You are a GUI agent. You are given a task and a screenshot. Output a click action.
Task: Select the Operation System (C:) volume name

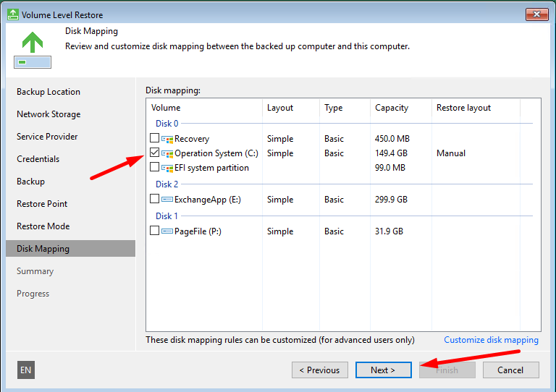tap(216, 153)
